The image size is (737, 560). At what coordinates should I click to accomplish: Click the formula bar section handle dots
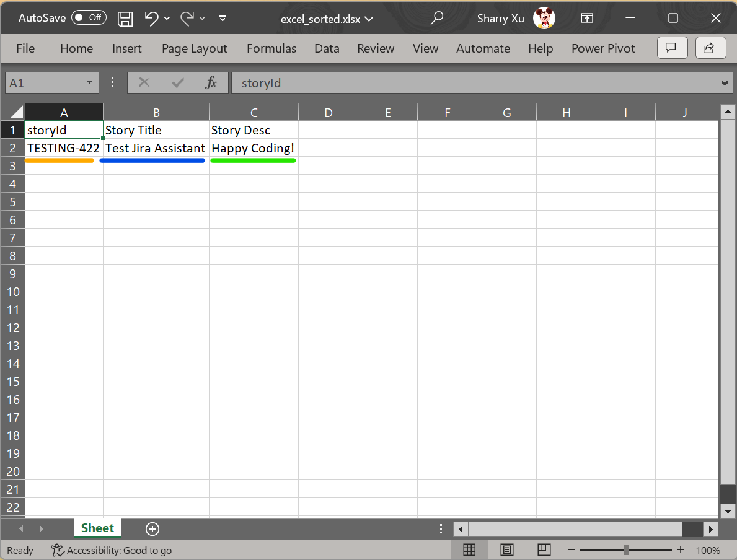click(112, 82)
